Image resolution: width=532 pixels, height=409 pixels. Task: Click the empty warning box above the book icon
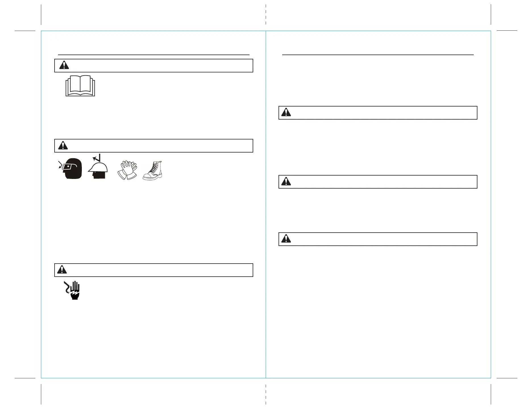[154, 66]
